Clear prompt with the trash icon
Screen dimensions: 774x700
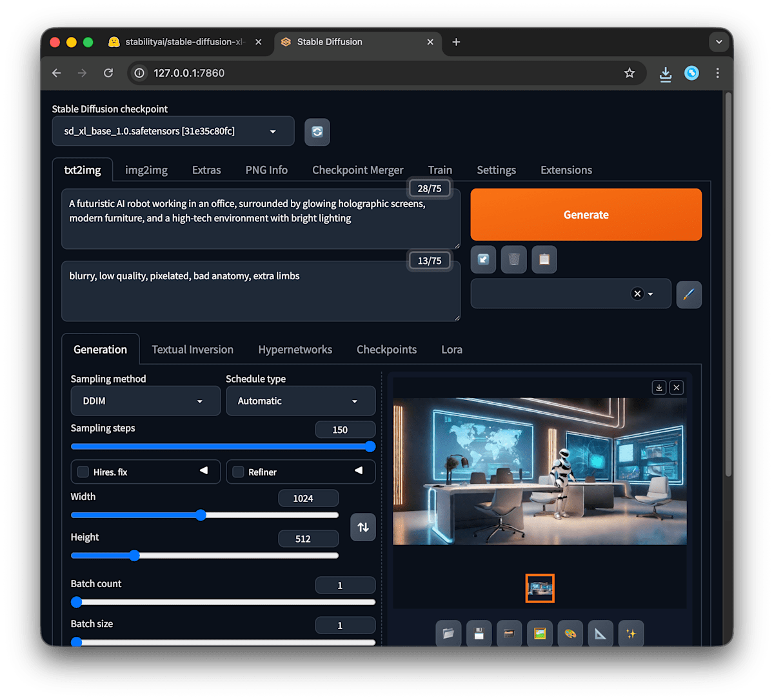pos(513,259)
